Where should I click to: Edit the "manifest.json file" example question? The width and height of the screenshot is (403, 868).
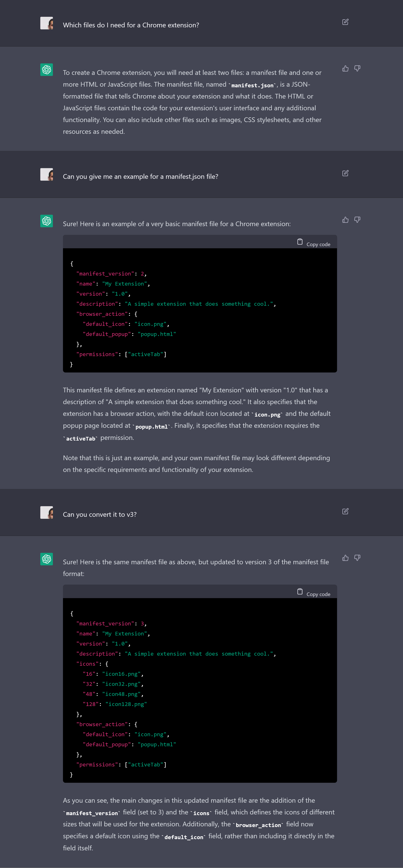(x=345, y=173)
